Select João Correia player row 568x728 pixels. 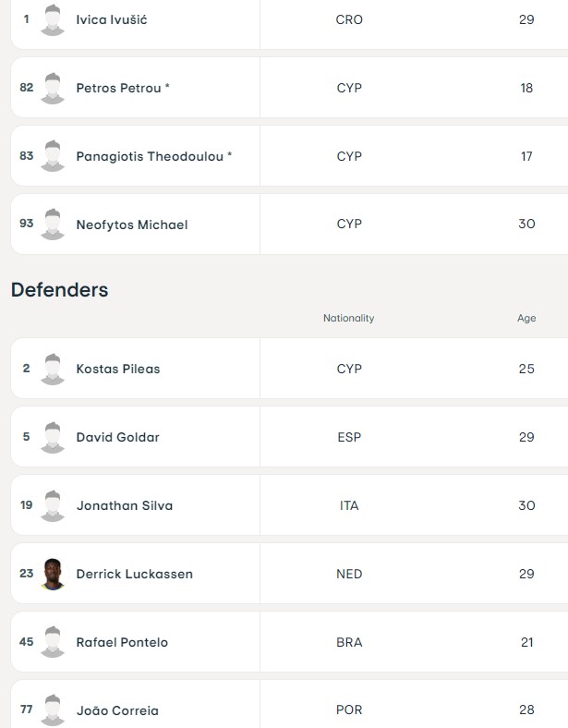point(290,704)
